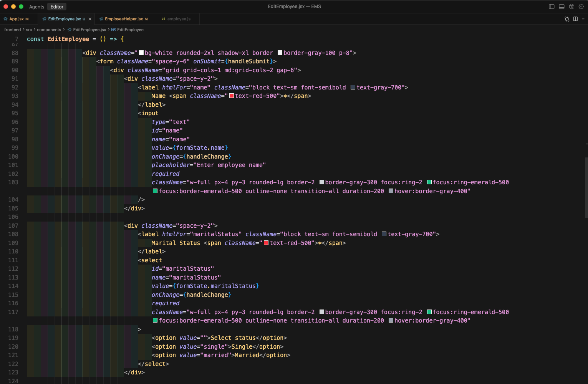Expand the src breadcrumb
Image resolution: width=588 pixels, height=384 pixels.
tap(29, 30)
